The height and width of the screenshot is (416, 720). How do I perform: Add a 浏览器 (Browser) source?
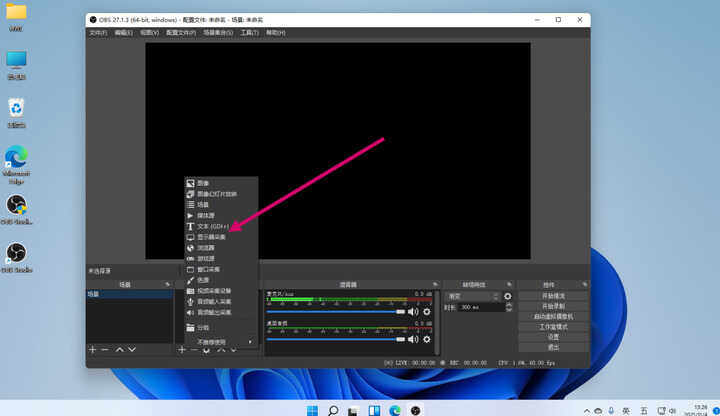click(x=221, y=248)
